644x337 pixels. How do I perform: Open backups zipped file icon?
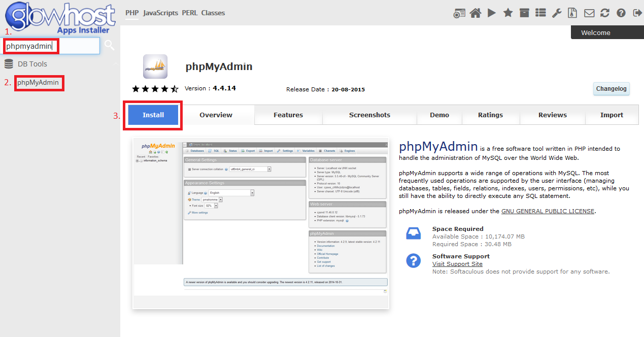coord(572,13)
